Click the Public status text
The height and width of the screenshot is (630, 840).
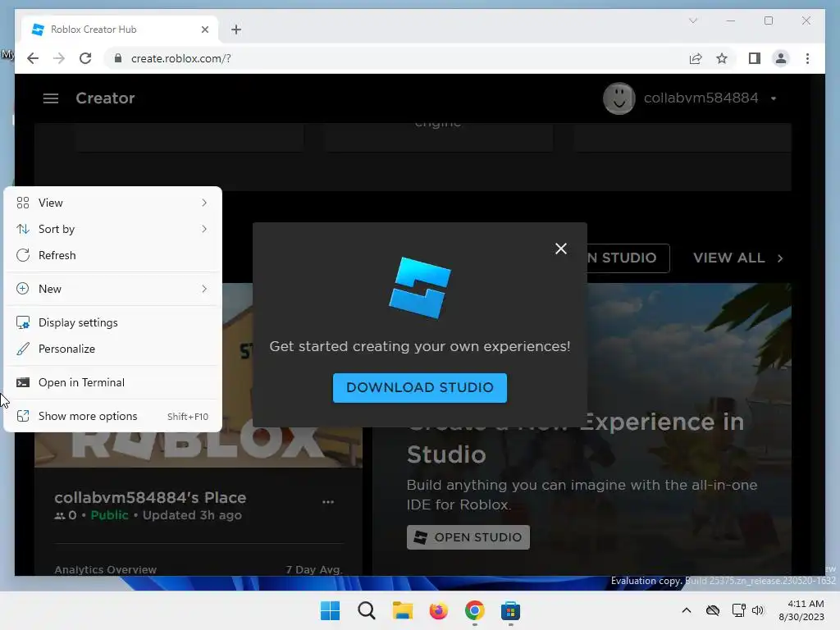tap(109, 515)
